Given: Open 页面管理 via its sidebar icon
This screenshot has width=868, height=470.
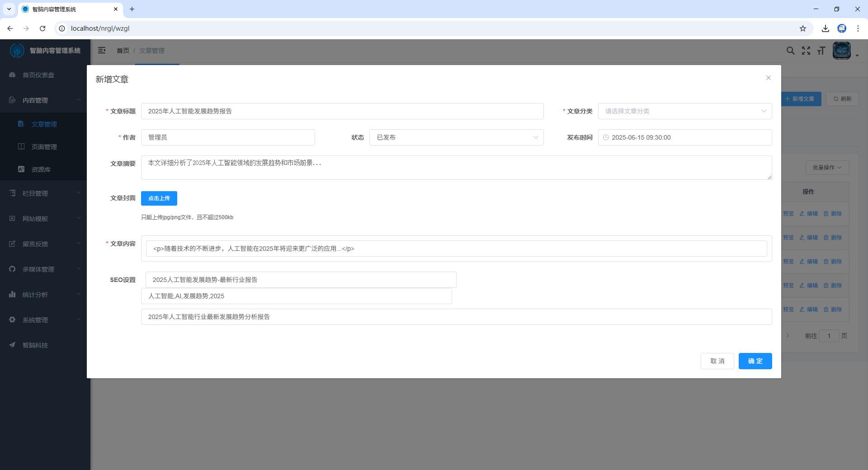Looking at the screenshot, I should [21, 146].
